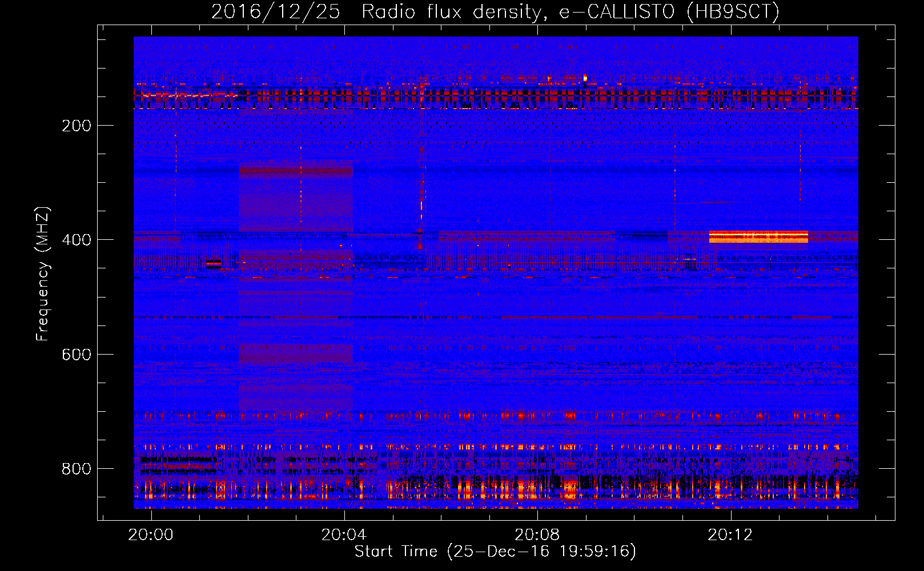924x571 pixels.
Task: Click the 20:04 time tick label
Action: (344, 535)
